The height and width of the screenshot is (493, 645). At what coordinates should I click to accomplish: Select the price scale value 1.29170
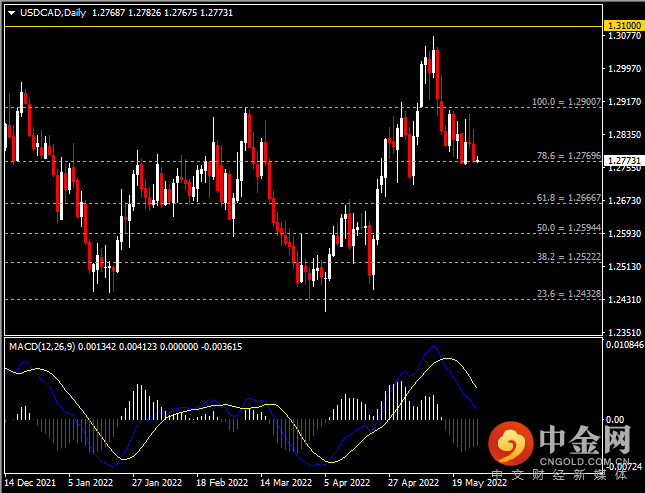pyautogui.click(x=624, y=101)
